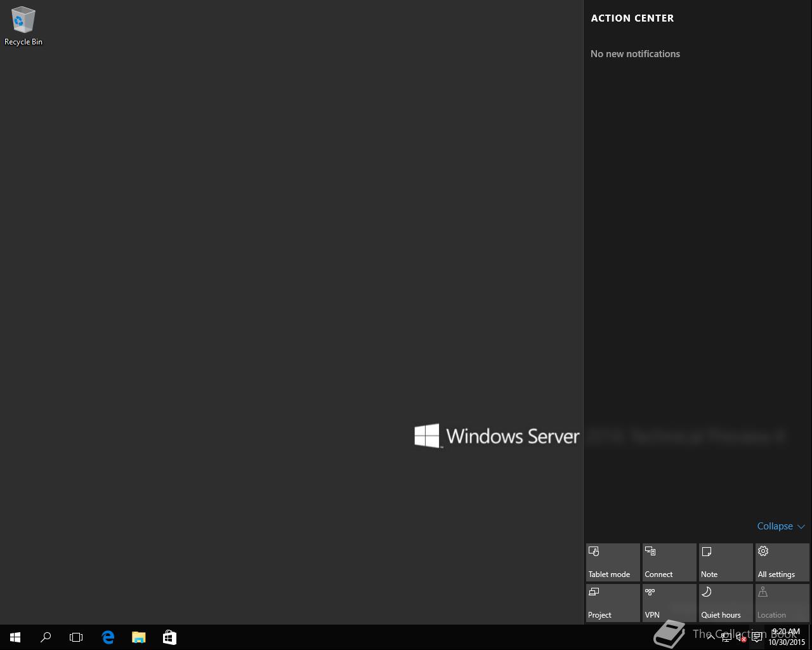Viewport: 812px width, 650px height.
Task: Click the Connect quick action tile
Action: point(669,562)
